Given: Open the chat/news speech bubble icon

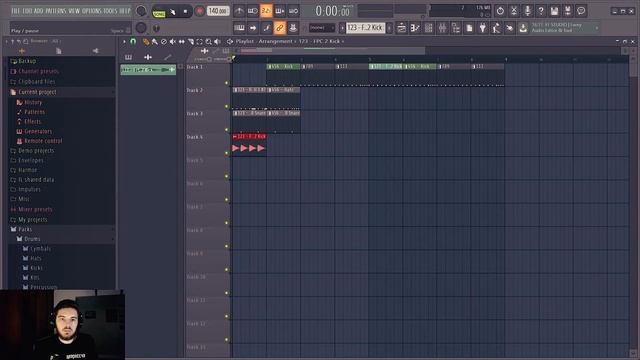Looking at the screenshot, I should pyautogui.click(x=581, y=11).
